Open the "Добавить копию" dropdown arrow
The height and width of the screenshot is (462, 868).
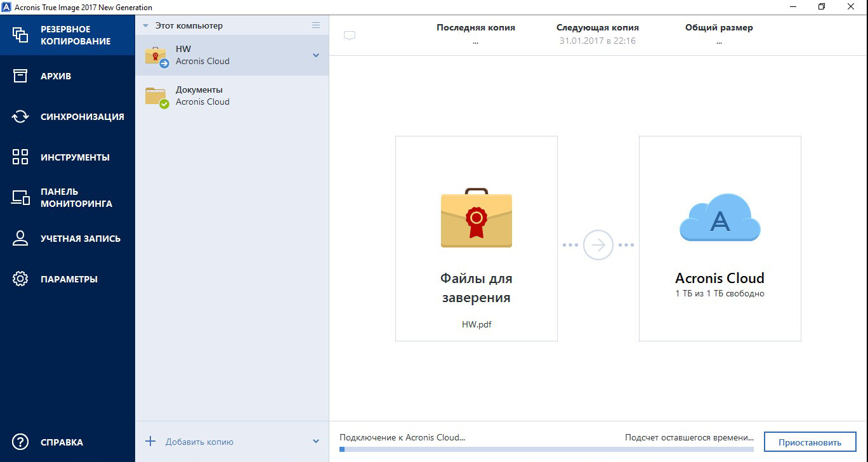(316, 442)
